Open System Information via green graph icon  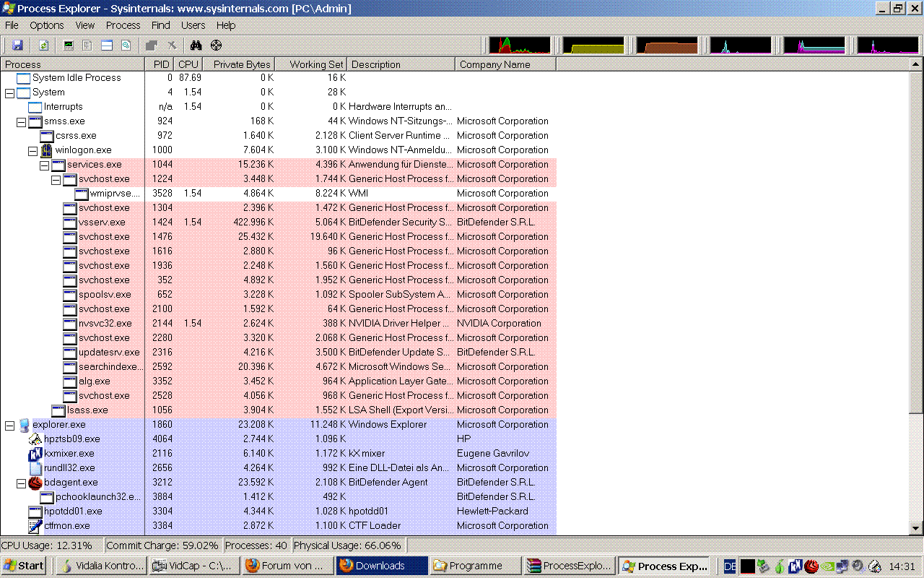tap(69, 46)
